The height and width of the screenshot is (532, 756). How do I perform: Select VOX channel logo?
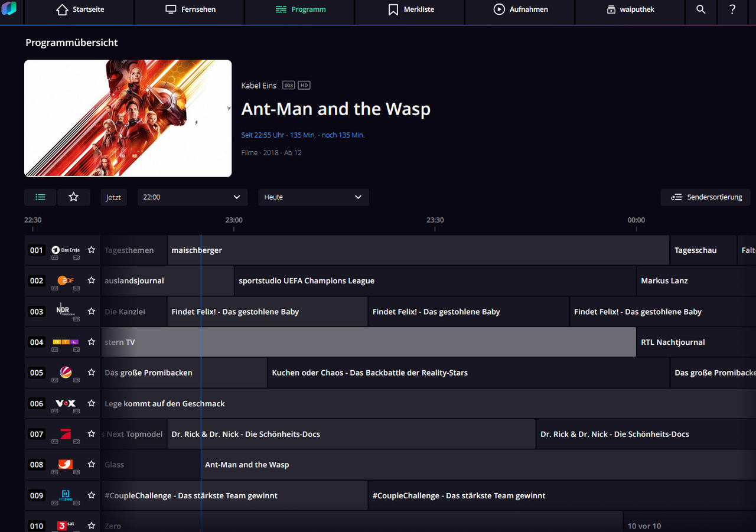pyautogui.click(x=66, y=403)
